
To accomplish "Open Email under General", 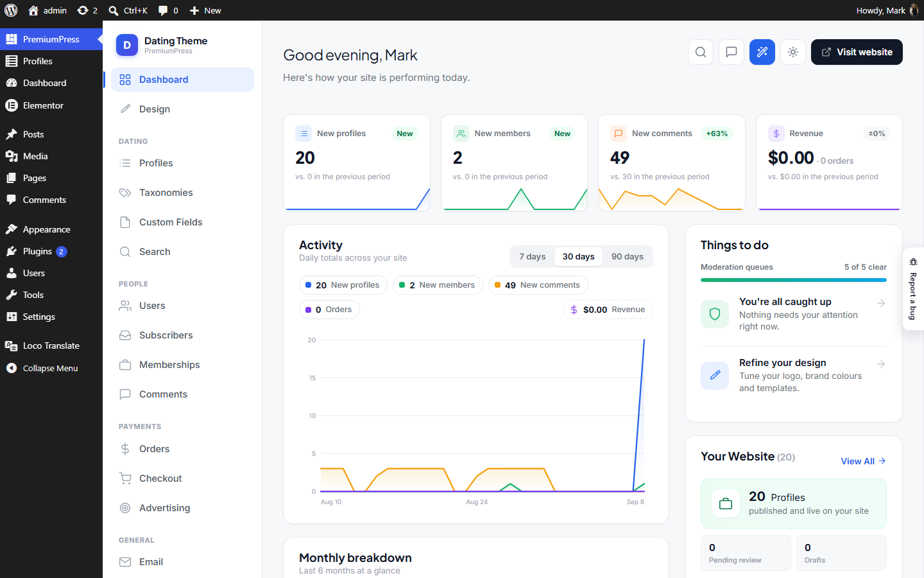I will [x=182, y=562].
